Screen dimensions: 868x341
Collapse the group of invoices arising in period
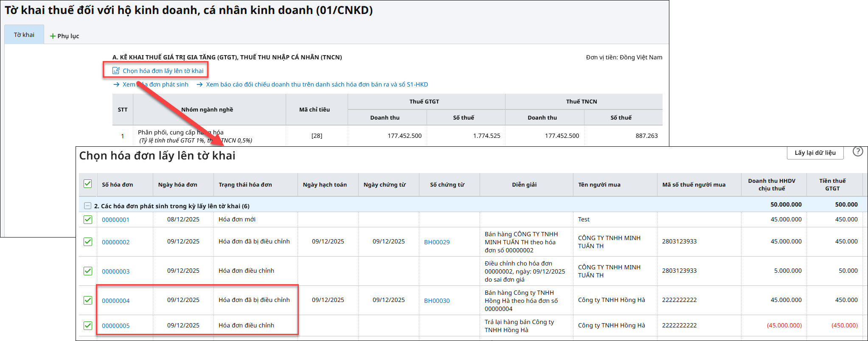87,206
